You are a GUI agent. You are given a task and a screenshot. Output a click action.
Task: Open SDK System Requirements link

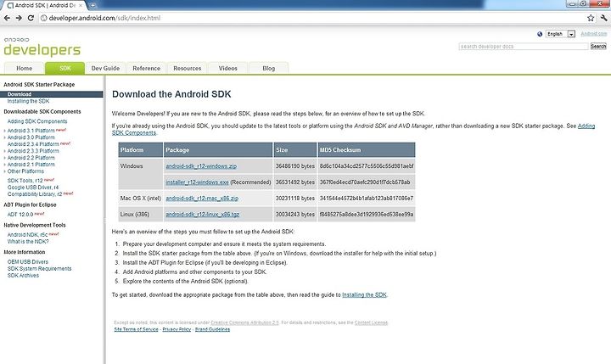[x=39, y=268]
